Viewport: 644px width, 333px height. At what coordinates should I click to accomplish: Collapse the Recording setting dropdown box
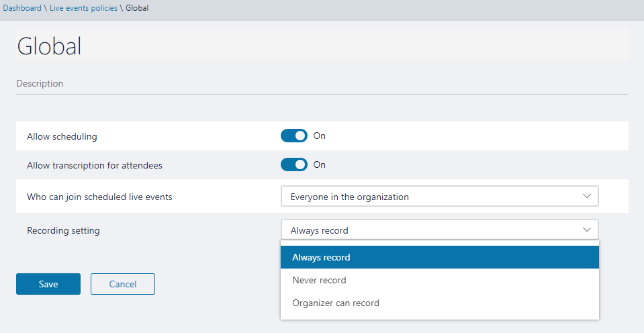[x=439, y=230]
